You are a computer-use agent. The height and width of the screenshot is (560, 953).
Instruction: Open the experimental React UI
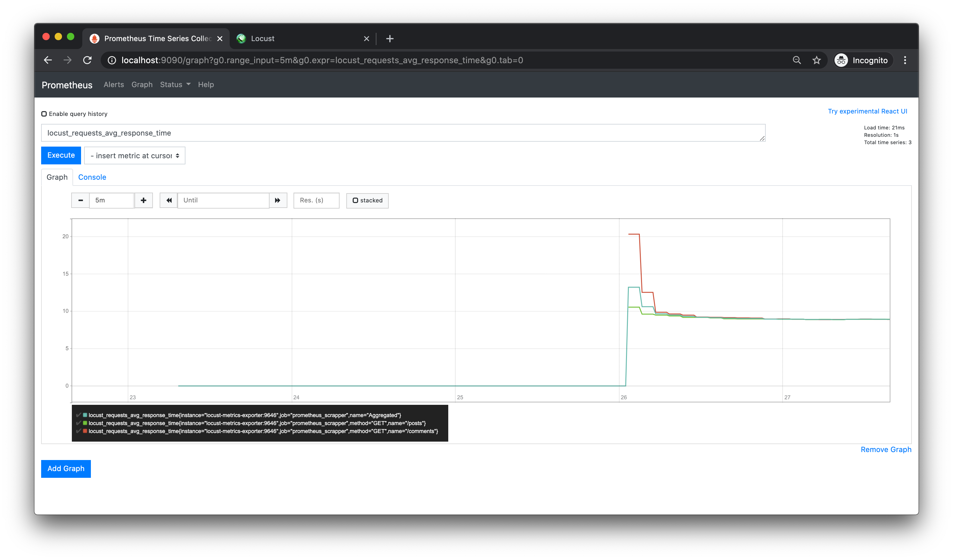click(868, 111)
